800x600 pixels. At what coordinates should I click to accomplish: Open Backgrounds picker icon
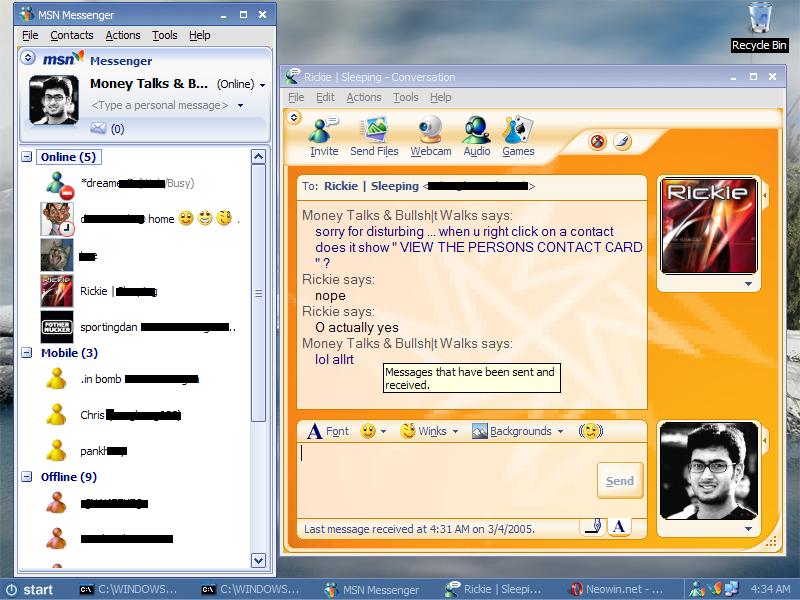[480, 431]
